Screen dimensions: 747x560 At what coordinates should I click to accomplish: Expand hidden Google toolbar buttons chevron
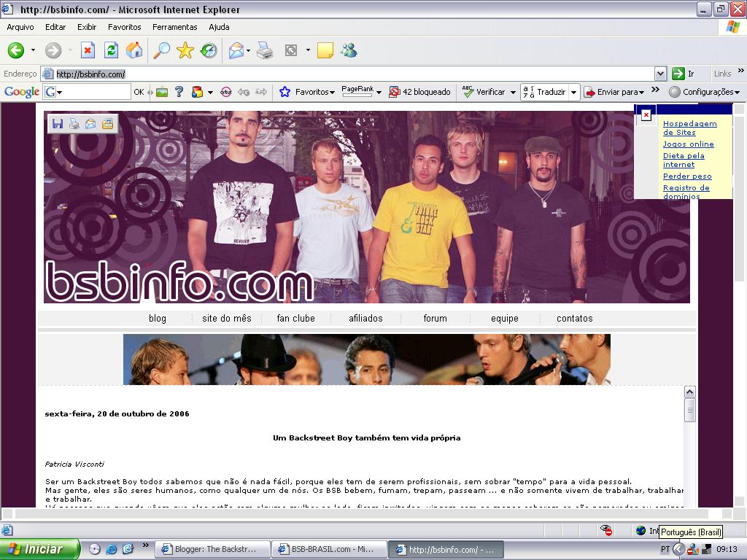(x=656, y=90)
